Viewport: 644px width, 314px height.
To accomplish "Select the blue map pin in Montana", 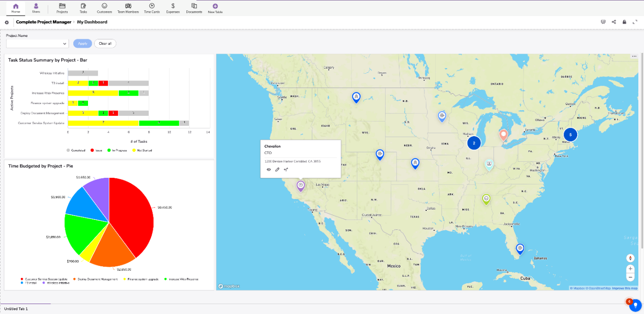I will click(x=356, y=97).
